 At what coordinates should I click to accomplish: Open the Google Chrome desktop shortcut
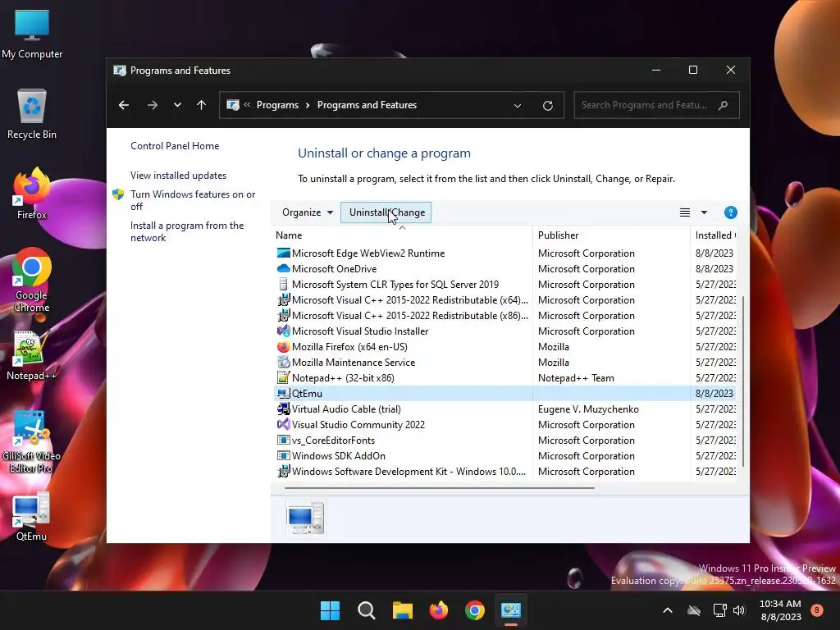(32, 281)
